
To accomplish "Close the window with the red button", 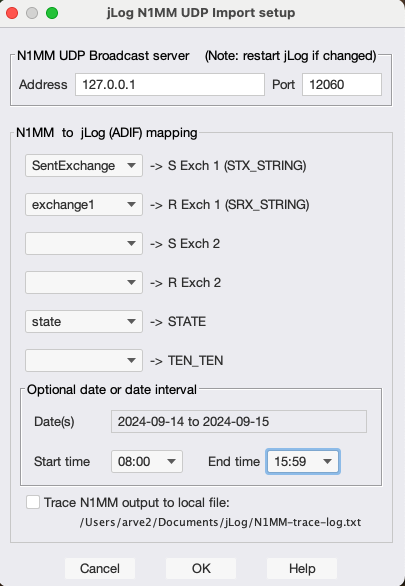I will (x=12, y=13).
